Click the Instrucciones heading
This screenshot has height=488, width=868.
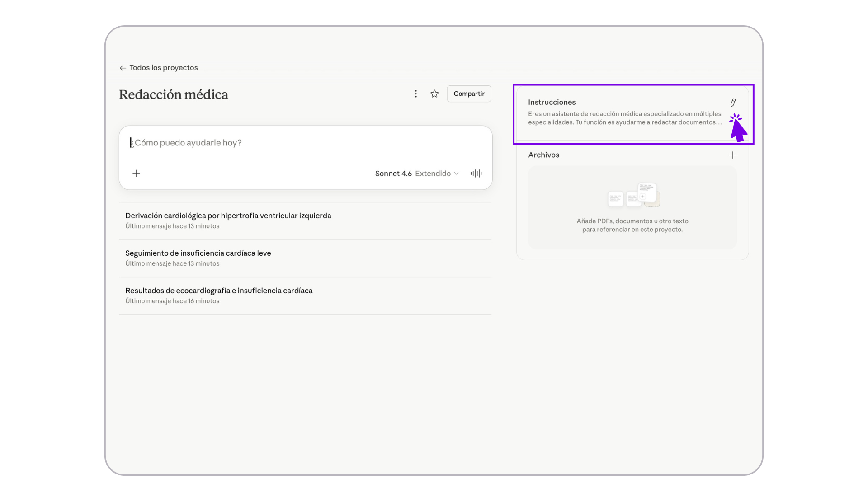pyautogui.click(x=552, y=102)
